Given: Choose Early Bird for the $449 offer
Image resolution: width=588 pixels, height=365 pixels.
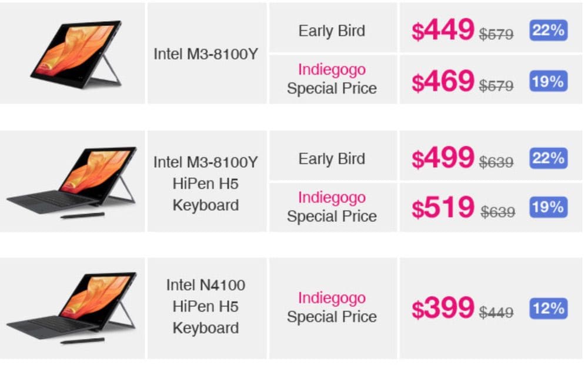Looking at the screenshot, I should (332, 31).
